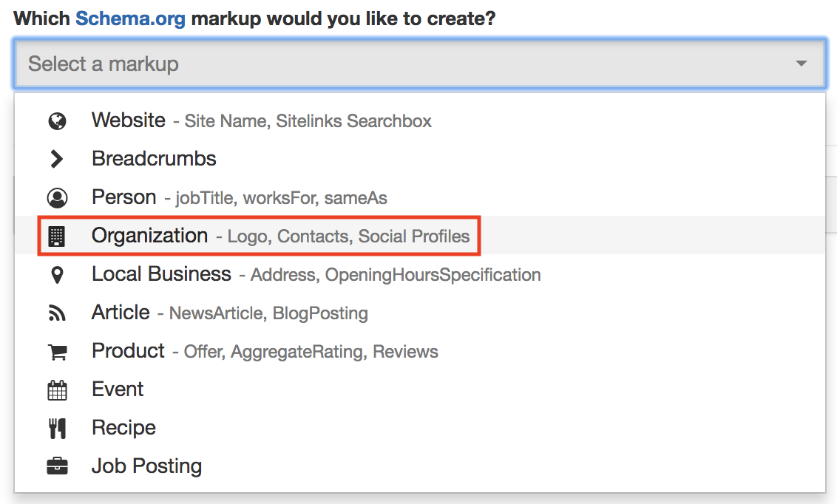837x504 pixels.
Task: Choose Website markup option
Action: click(x=129, y=120)
